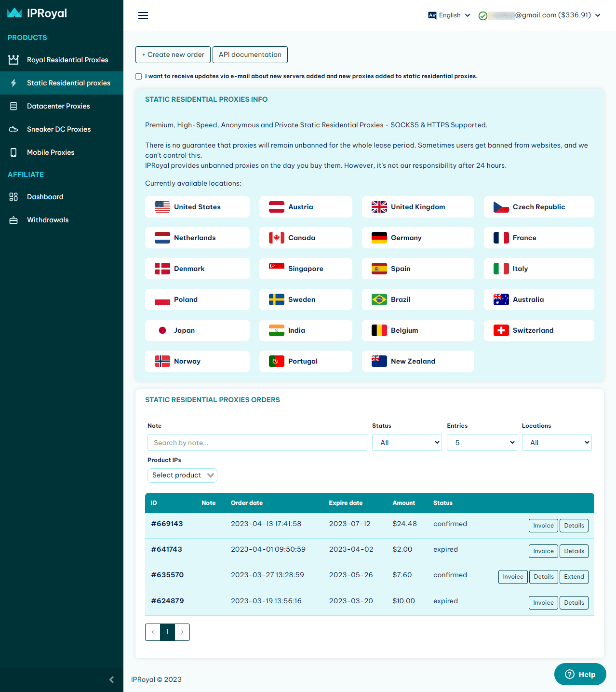This screenshot has width=616, height=692.
Task: Enable e-mail updates about new servers checkbox
Action: point(139,76)
